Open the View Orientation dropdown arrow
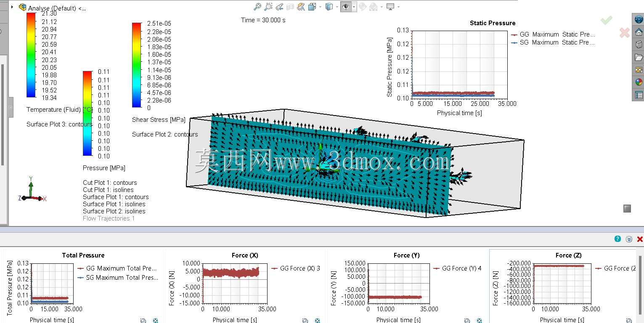The height and width of the screenshot is (323, 644). pos(320,7)
